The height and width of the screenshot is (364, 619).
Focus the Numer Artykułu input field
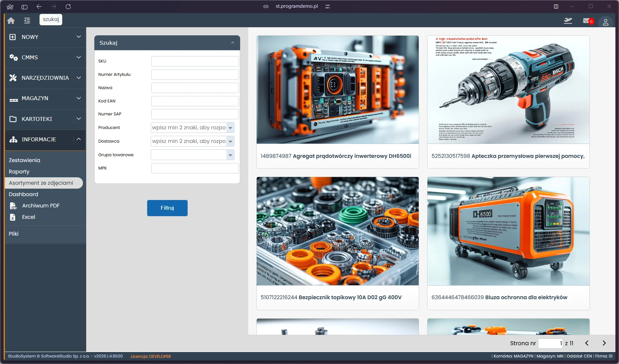195,75
